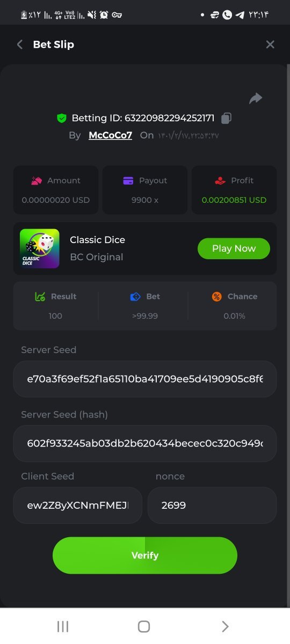
Task: Tap the nonce field showing 2699
Action: [212, 505]
